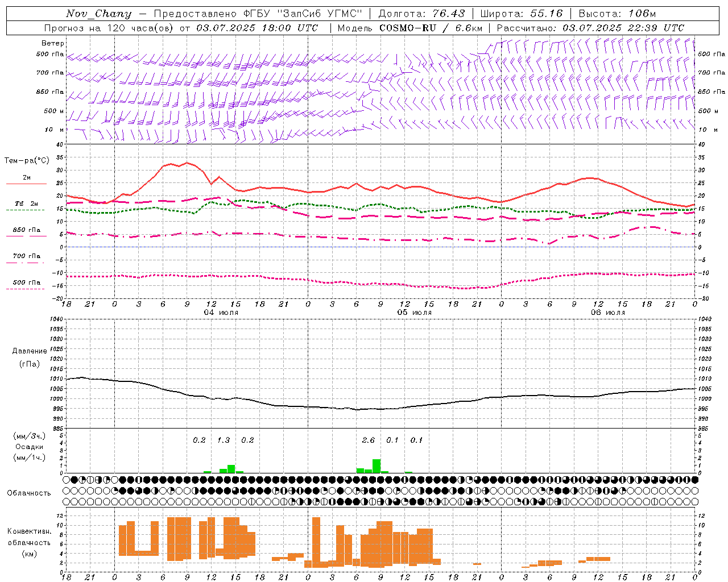Viewport: 728px width, 582px height.
Task: Click the 'Конвективн.' convective cloud label
Action: [x=30, y=531]
